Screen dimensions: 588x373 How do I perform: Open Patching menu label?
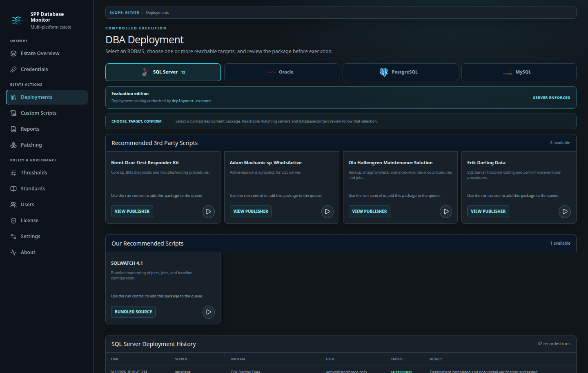[x=31, y=145]
